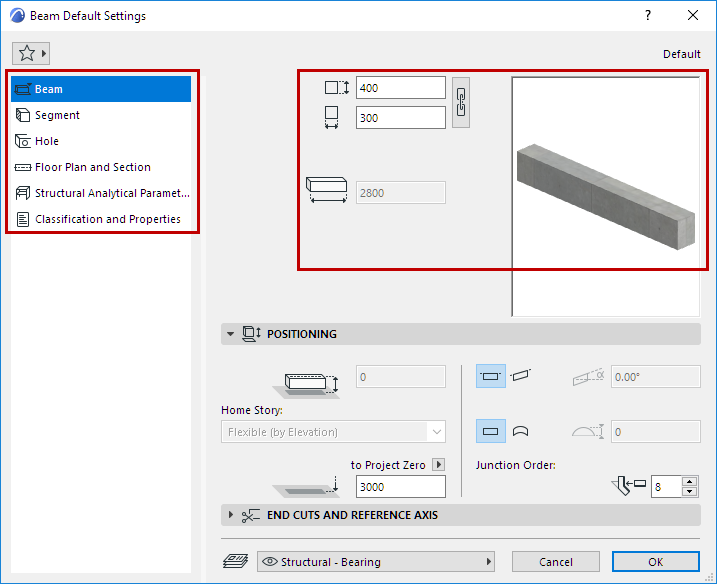Viewport: 717px width, 584px height.
Task: Click the beam height field showing 400
Action: coord(401,88)
